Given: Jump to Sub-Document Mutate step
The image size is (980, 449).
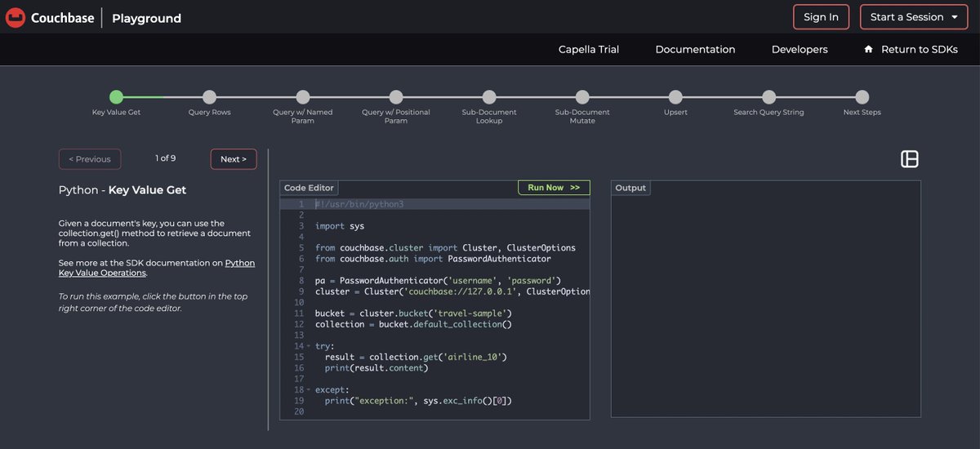Looking at the screenshot, I should tap(582, 97).
